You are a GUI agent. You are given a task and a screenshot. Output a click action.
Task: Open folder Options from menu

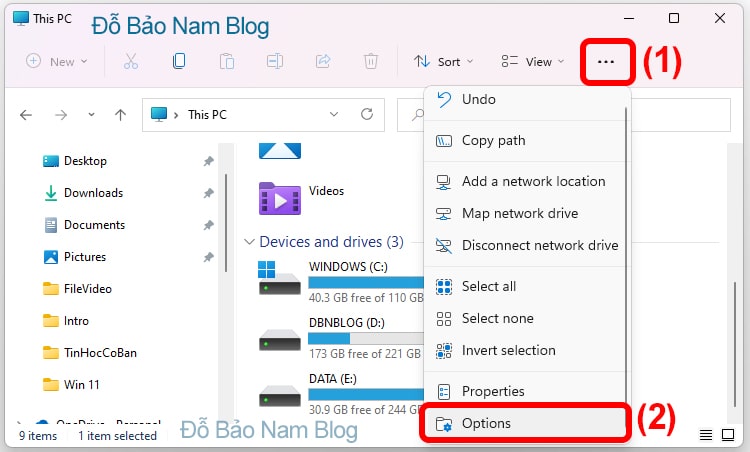525,423
